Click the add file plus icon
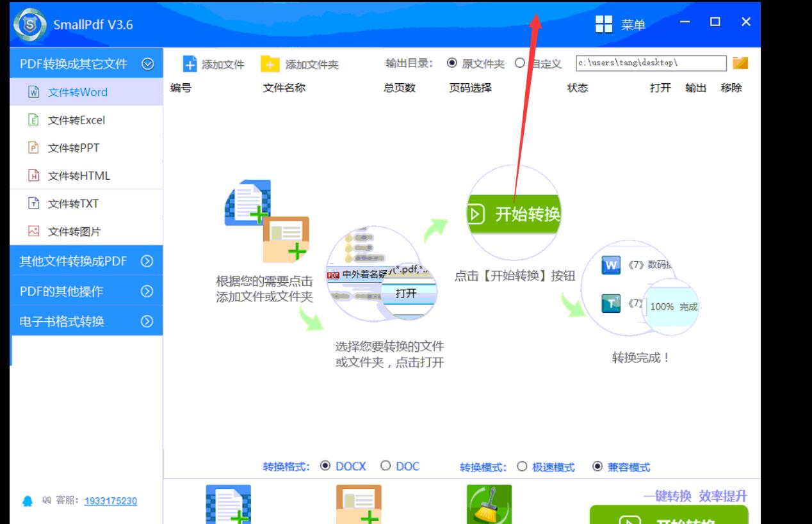The image size is (812, 524). (190, 64)
